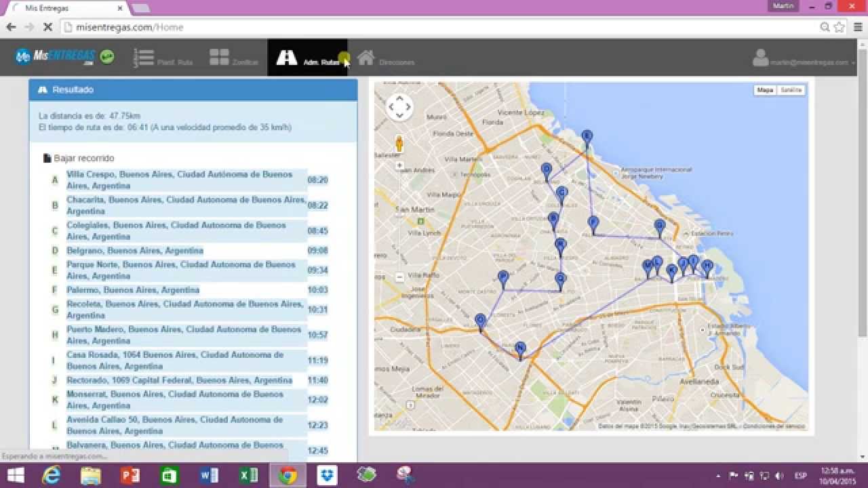Launch Internet Explorer from the taskbar
Screen dimensions: 868x488
click(x=51, y=476)
